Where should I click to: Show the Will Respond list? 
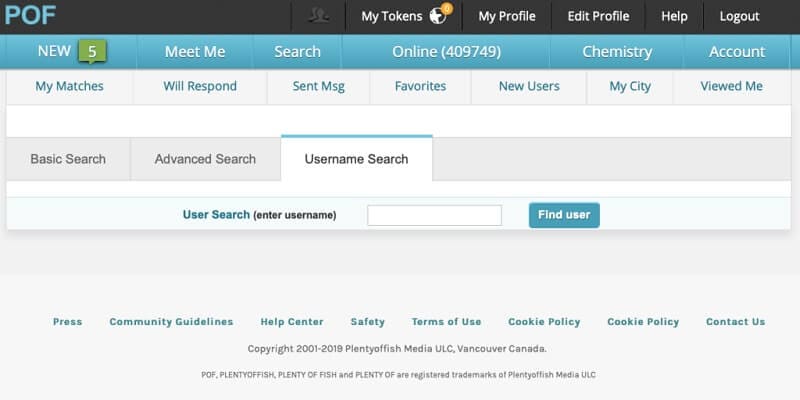(x=200, y=86)
